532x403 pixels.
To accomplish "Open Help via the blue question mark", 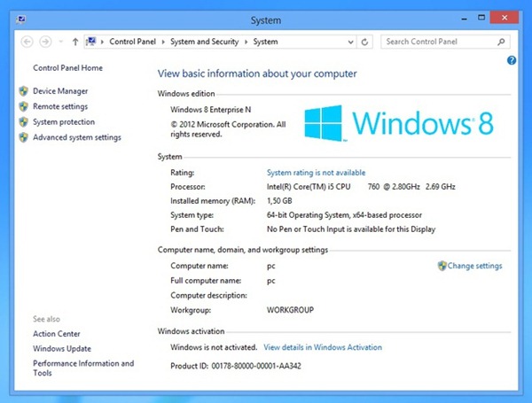I will pos(512,60).
